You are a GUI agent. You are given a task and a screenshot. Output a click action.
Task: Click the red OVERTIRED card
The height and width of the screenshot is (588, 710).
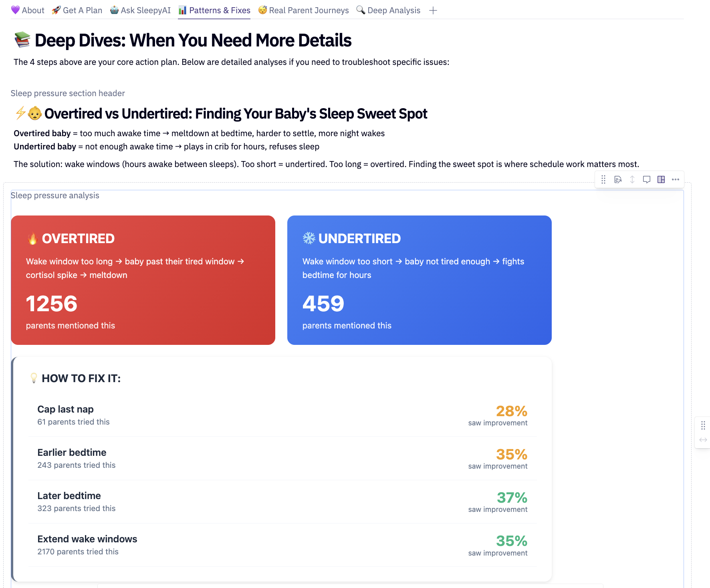[143, 280]
